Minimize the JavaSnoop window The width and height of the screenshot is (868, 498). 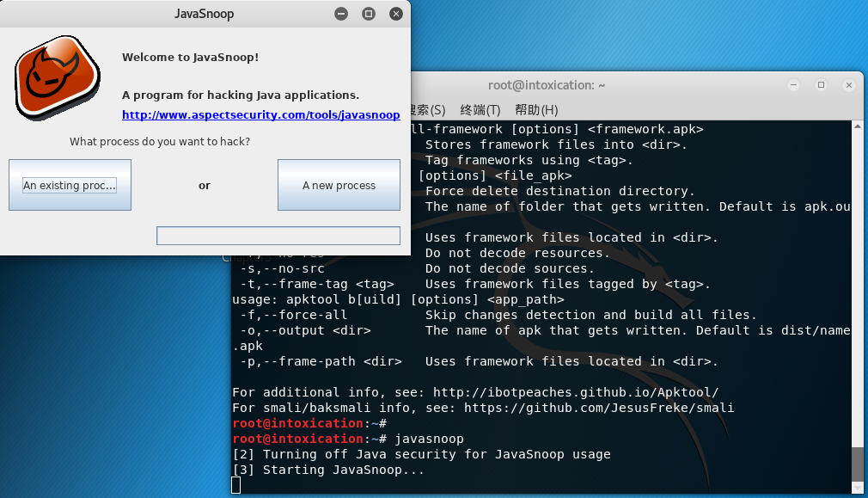coord(341,14)
